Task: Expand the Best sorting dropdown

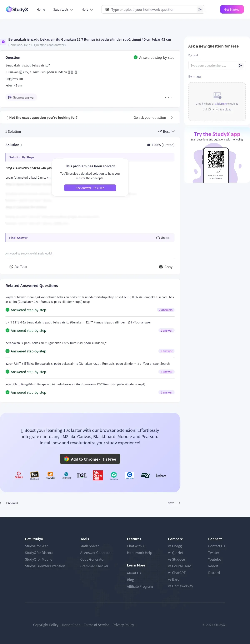Action: pyautogui.click(x=166, y=132)
